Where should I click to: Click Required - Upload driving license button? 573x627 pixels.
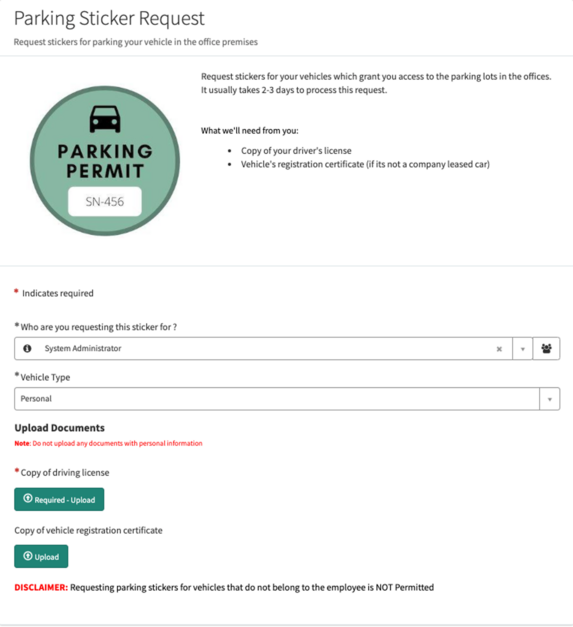(x=59, y=499)
